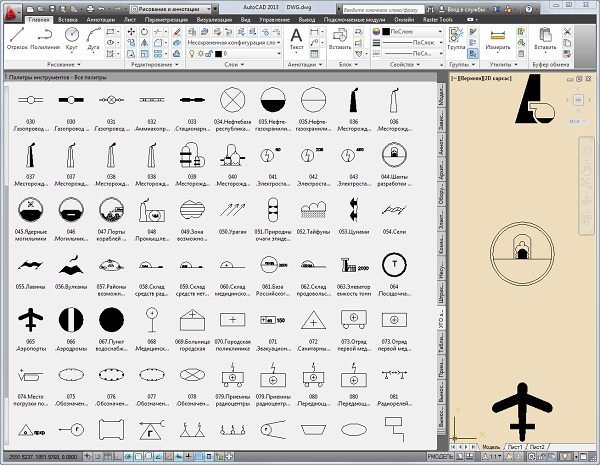Viewport: 600px width, 465px height.
Task: Switch to the Лист1 layout tab
Action: (x=516, y=447)
